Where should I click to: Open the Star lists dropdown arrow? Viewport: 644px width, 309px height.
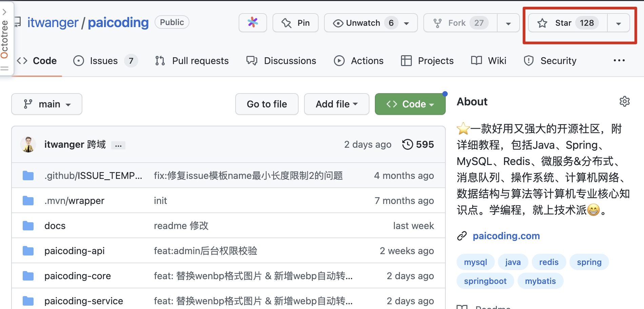pos(619,23)
